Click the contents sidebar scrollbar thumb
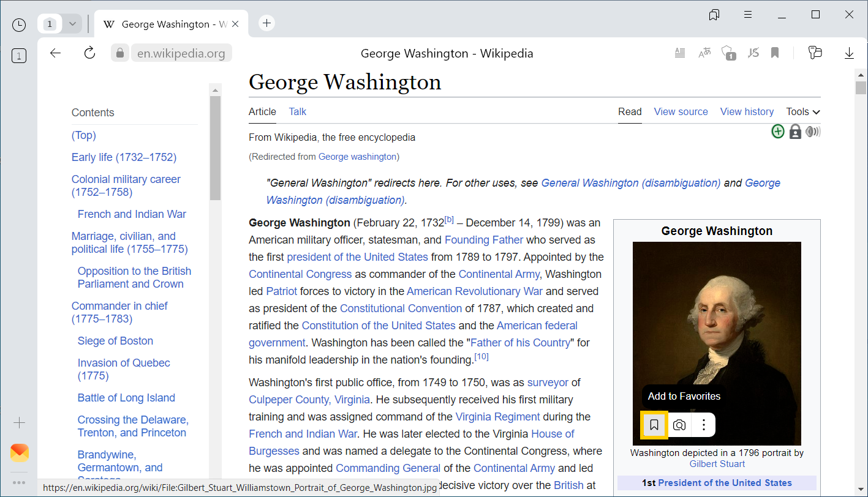 tap(215, 147)
